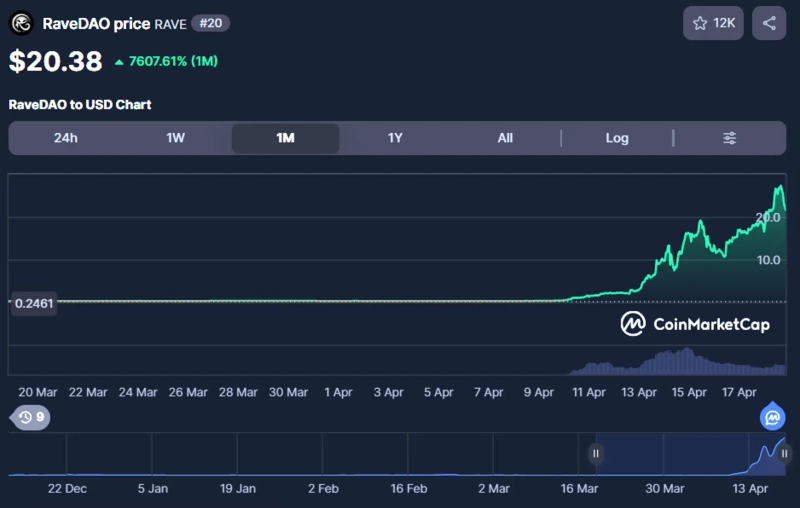The image size is (800, 508).
Task: Add RaveDAO to watchlist with star button
Action: coord(713,23)
